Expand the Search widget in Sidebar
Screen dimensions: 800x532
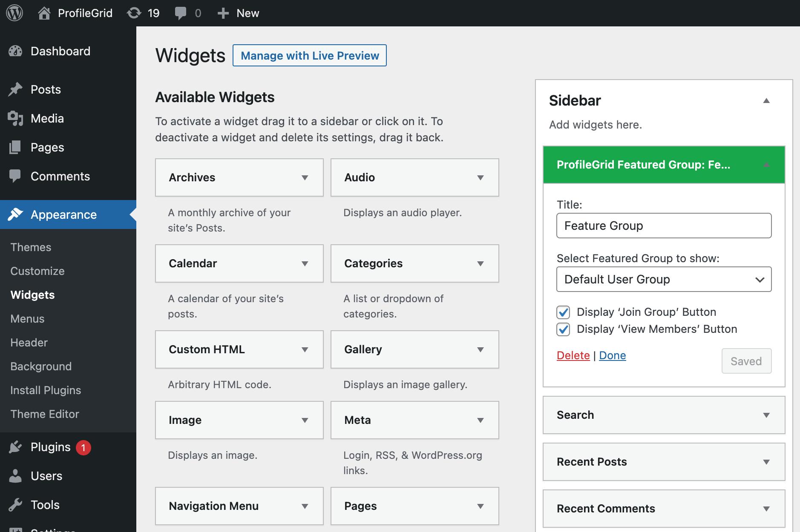(766, 415)
